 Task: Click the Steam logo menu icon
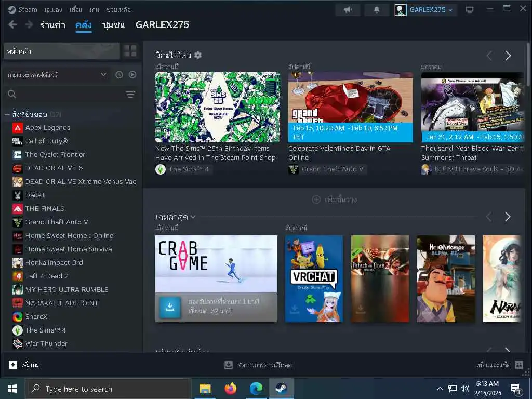tap(12, 9)
